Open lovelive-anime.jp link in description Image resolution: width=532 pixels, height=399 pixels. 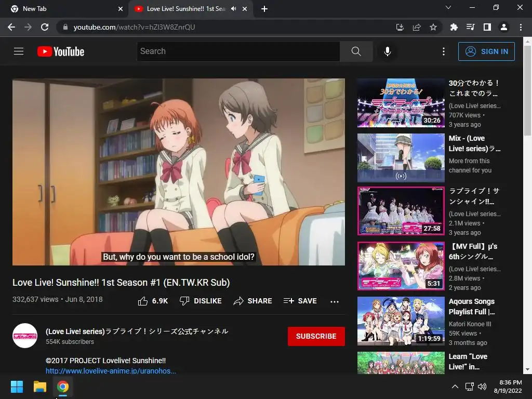click(x=111, y=371)
